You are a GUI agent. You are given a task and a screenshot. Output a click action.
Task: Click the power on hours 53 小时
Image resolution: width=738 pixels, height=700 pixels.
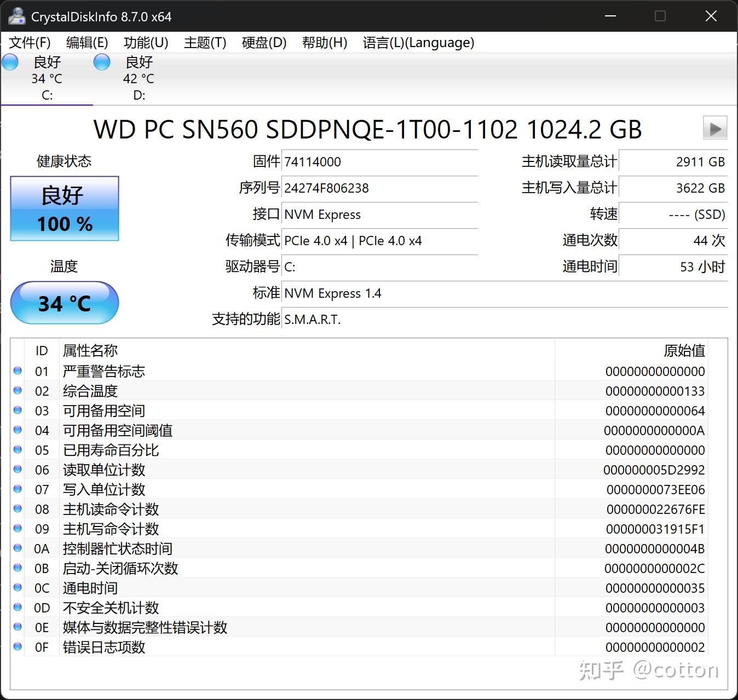pyautogui.click(x=673, y=267)
